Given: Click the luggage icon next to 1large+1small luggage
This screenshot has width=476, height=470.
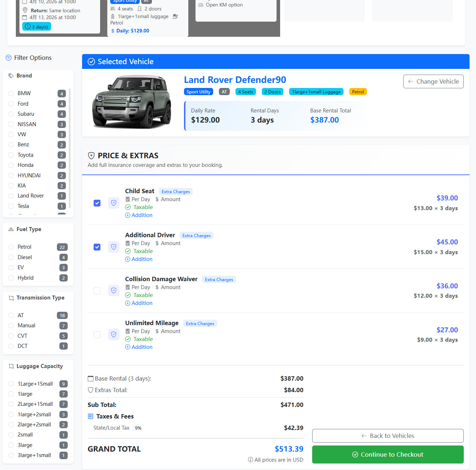Looking at the screenshot, I should pyautogui.click(x=113, y=16).
